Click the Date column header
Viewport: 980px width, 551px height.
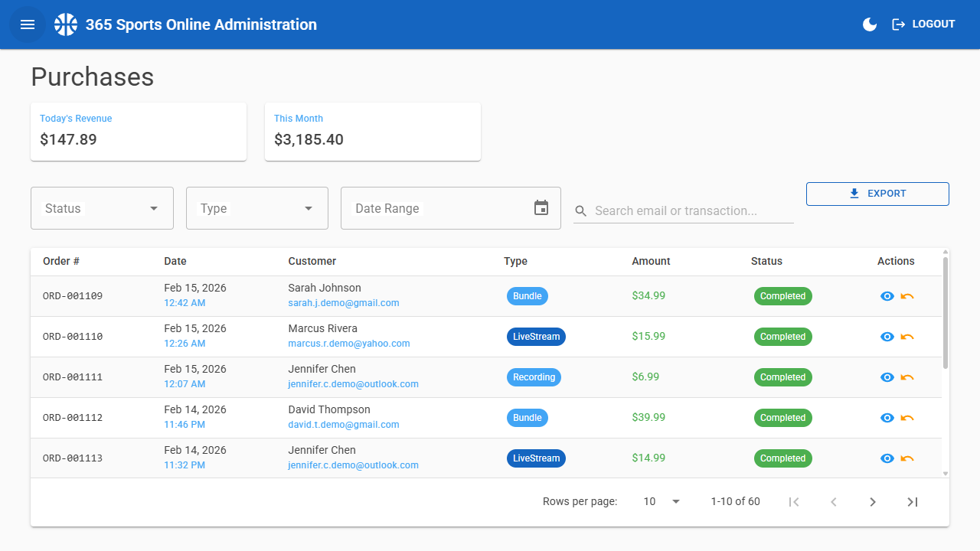[175, 261]
